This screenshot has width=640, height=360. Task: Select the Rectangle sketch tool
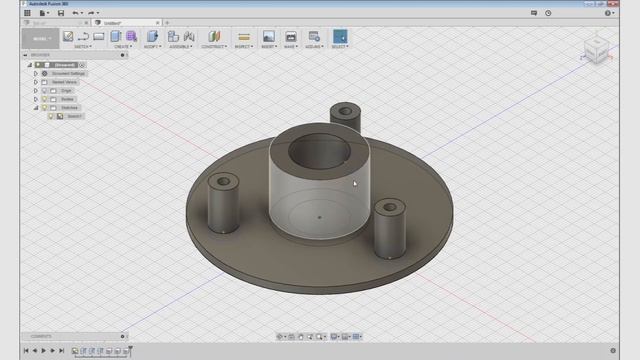click(x=98, y=36)
